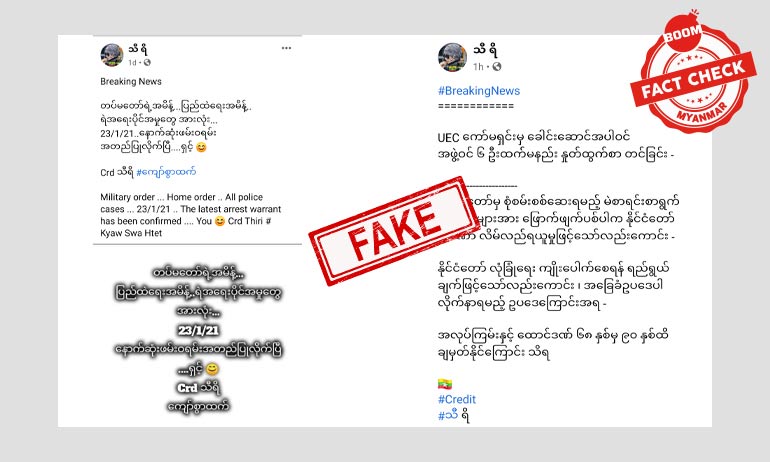Click the Breaking News text in left post
Viewport: 770px width, 462px height.
(131, 82)
